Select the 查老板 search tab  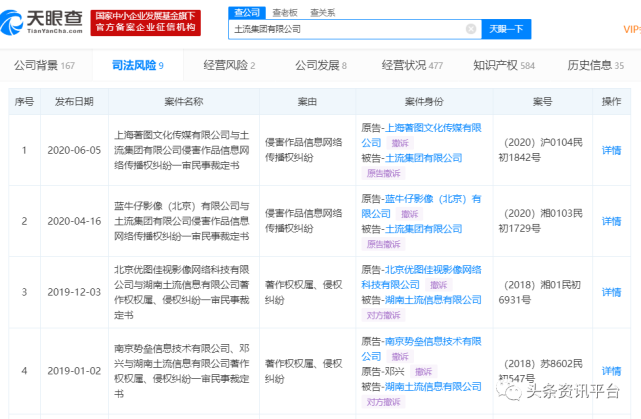[x=283, y=12]
